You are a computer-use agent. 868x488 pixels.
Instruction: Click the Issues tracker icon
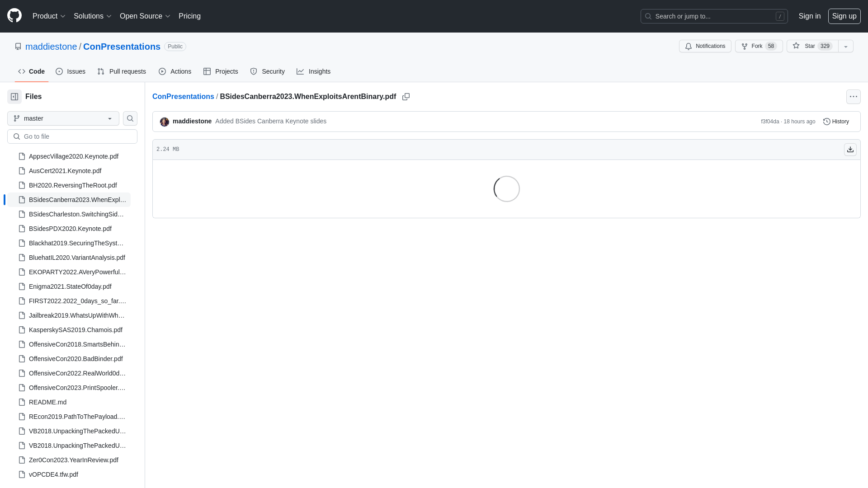pos(59,71)
